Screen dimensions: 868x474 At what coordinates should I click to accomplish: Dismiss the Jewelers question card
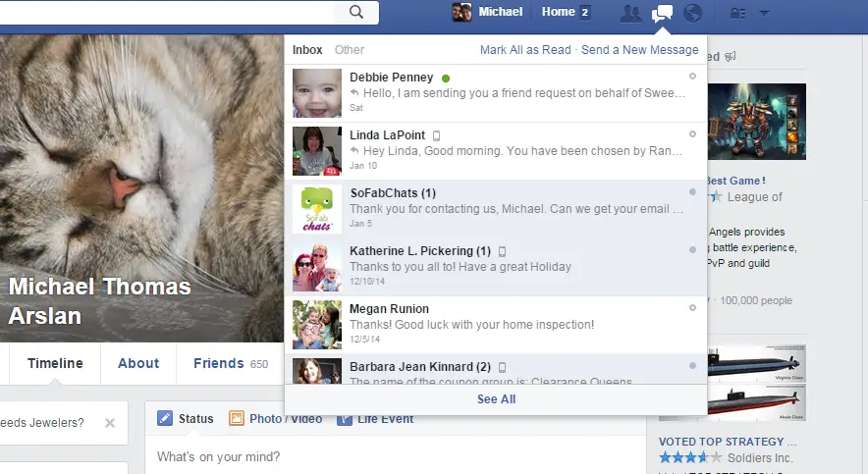[110, 423]
